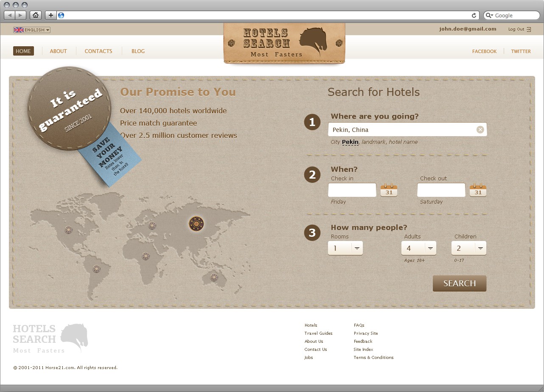Open the English language selector
This screenshot has height=392, width=544.
coord(32,30)
